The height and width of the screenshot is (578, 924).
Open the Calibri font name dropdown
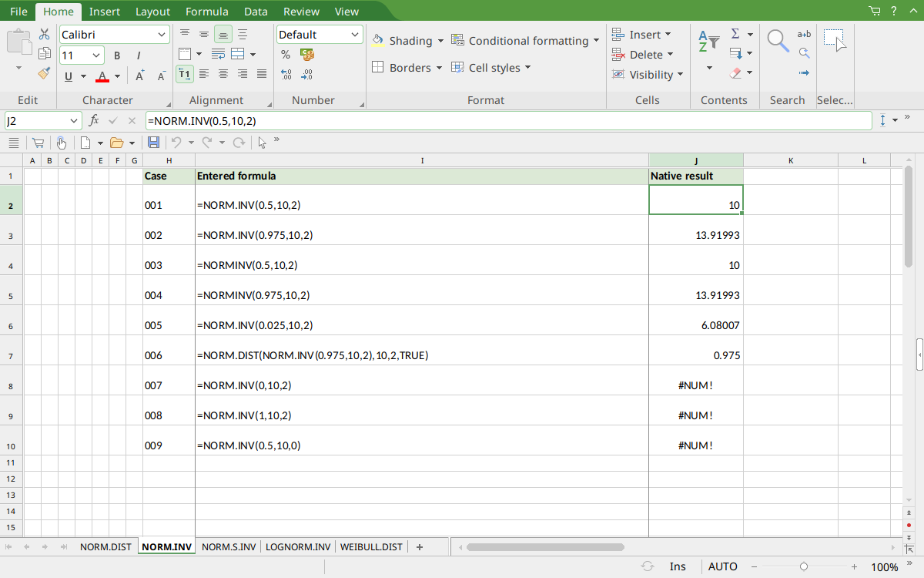[x=162, y=35]
